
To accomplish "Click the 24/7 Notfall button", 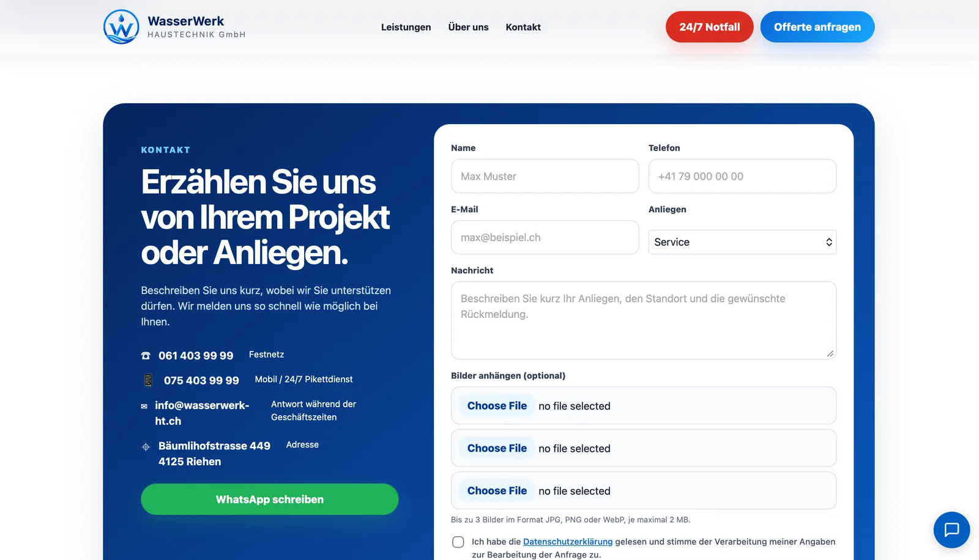I will click(709, 27).
